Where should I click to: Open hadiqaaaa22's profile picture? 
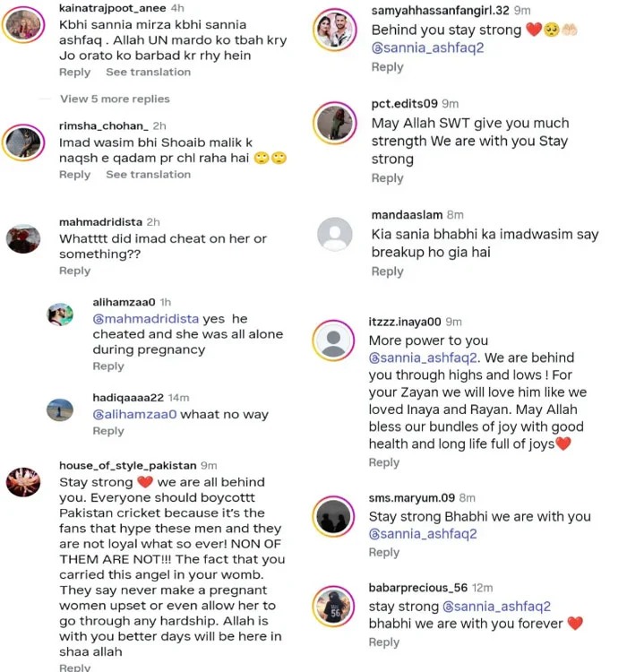tap(60, 409)
